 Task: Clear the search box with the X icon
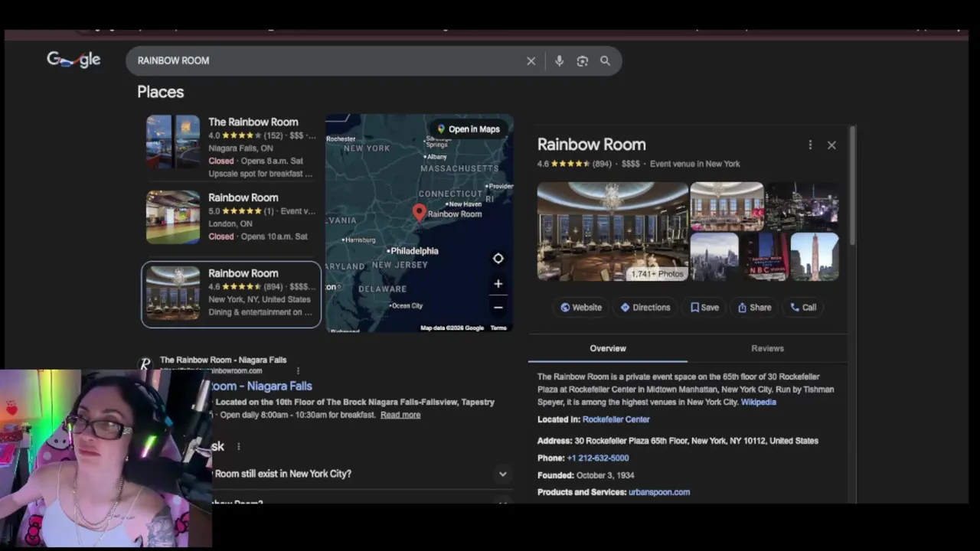531,61
